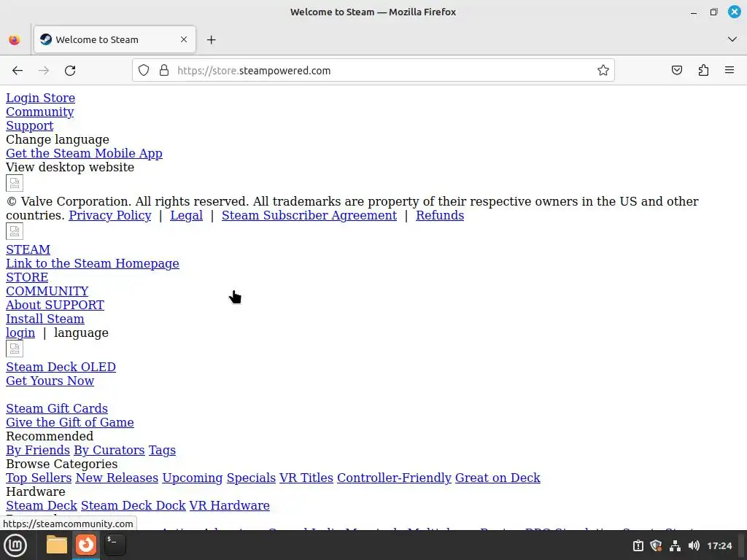Open Steam Subscriber Agreement link
The height and width of the screenshot is (560, 747).
pyautogui.click(x=309, y=215)
